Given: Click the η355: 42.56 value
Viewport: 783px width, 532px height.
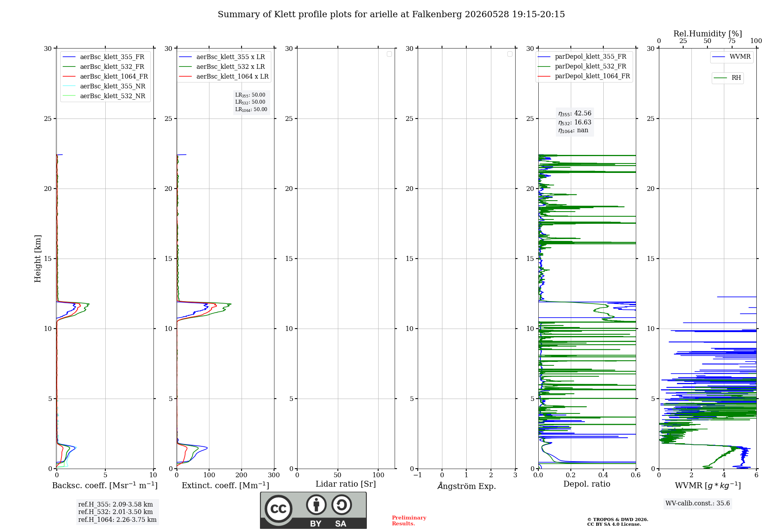Looking at the screenshot, I should (575, 113).
